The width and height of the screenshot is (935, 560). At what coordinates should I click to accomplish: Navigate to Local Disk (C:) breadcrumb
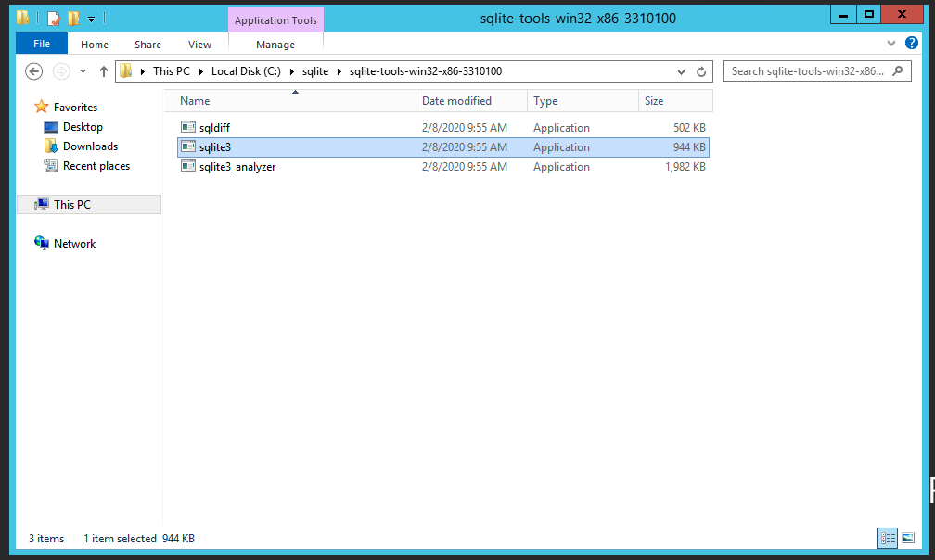tap(246, 71)
